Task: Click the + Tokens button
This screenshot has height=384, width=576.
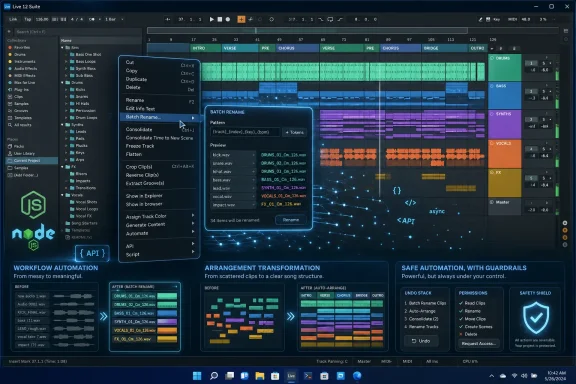Action: (294, 132)
